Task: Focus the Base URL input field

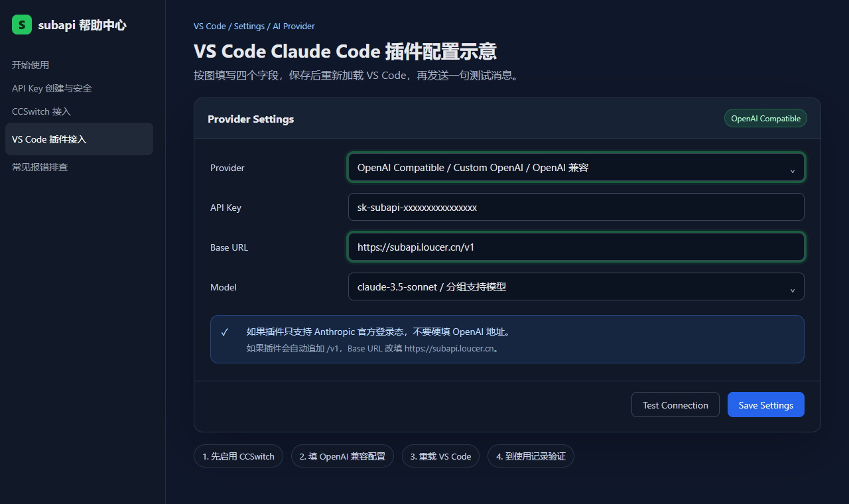Action: 576,247
